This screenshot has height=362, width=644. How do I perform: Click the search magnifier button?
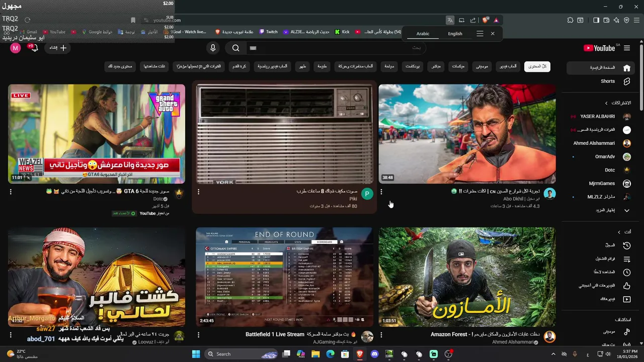(x=235, y=48)
